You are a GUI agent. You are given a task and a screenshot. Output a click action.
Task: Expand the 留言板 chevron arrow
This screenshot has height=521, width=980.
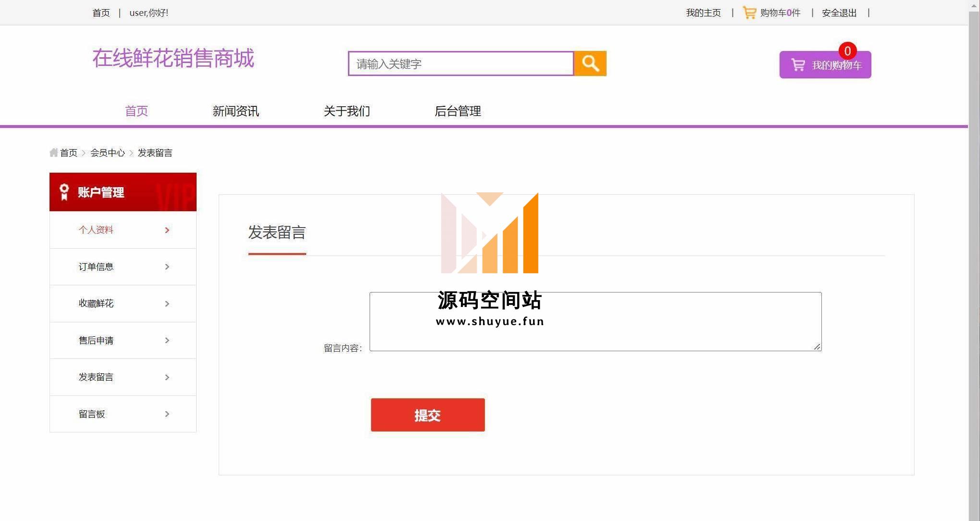[167, 414]
